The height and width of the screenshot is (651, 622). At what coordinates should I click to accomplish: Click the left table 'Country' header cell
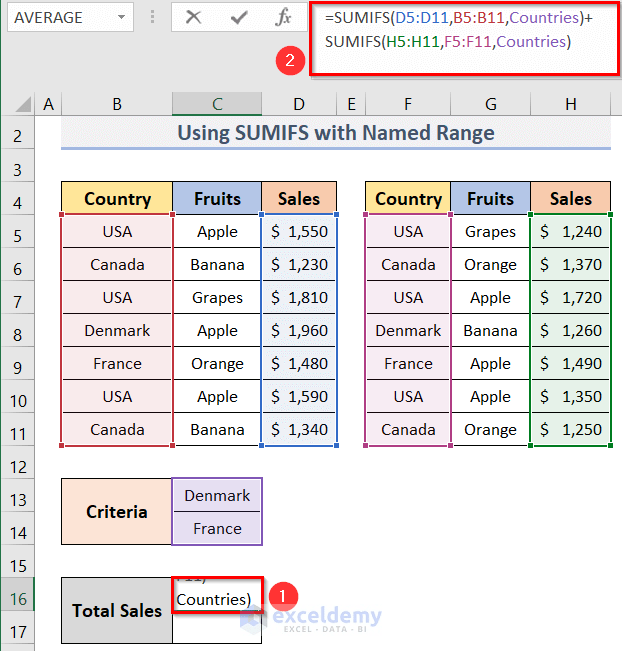pyautogui.click(x=117, y=198)
